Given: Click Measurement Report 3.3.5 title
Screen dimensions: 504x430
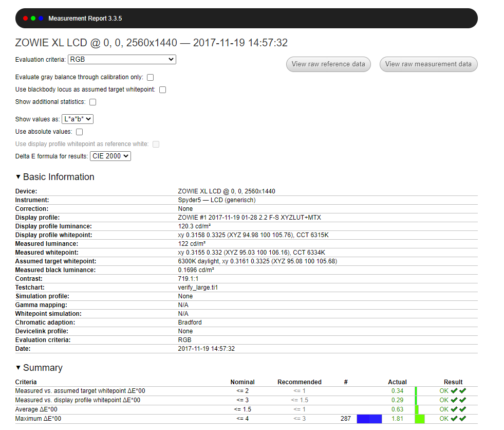Looking at the screenshot, I should pyautogui.click(x=85, y=19).
